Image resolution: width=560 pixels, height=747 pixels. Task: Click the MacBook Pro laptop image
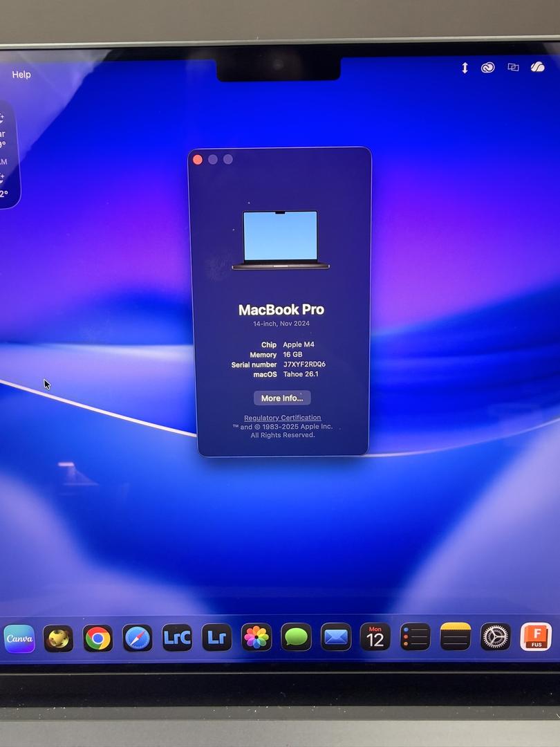pos(280,240)
